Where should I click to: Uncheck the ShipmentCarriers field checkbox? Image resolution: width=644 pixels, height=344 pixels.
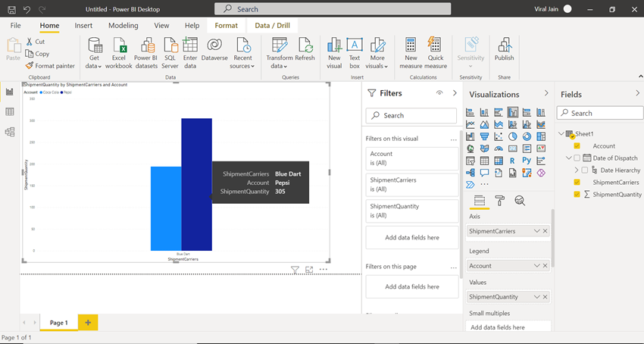click(577, 182)
